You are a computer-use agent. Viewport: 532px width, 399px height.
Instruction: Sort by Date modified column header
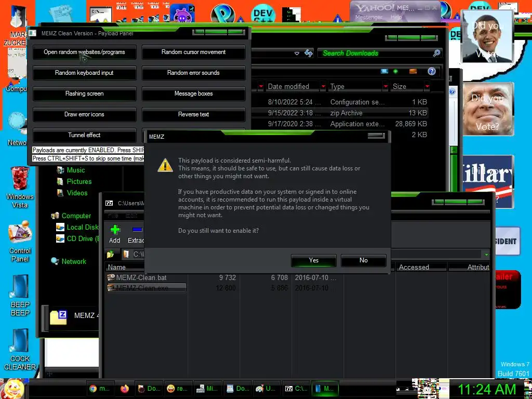(288, 87)
